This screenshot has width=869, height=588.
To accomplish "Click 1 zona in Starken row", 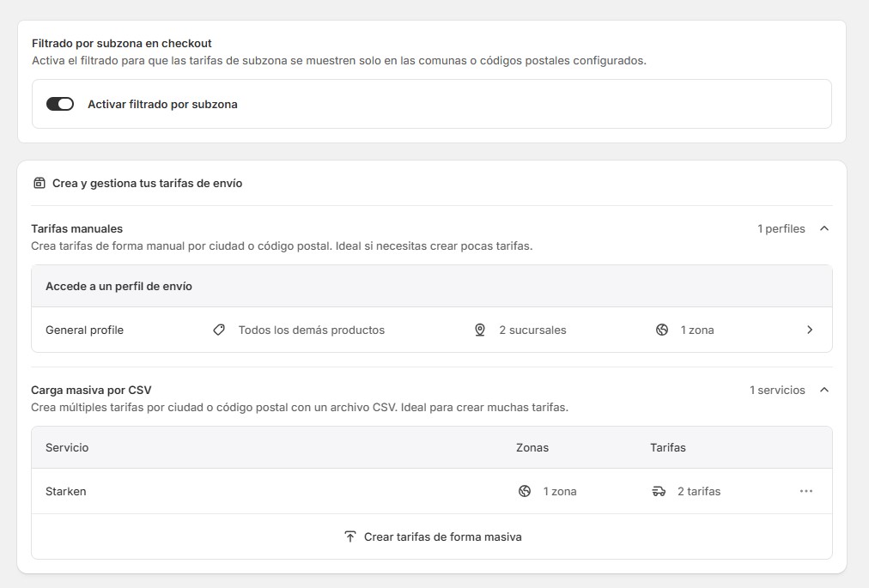I will 560,491.
